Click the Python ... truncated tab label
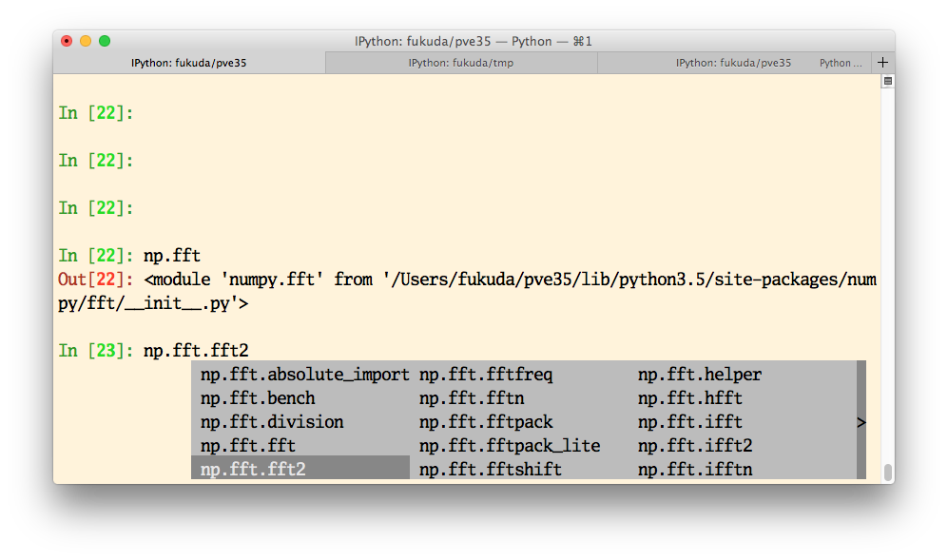Viewport: 948px width, 560px height. pyautogui.click(x=841, y=63)
